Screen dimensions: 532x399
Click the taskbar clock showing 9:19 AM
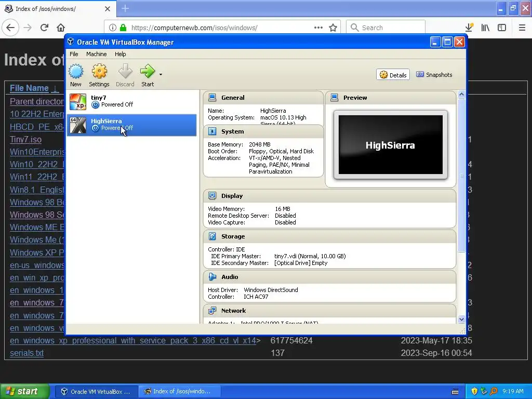pos(513,391)
